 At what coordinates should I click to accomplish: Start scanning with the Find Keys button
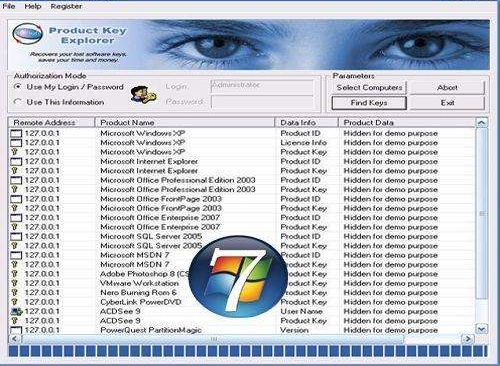[369, 103]
